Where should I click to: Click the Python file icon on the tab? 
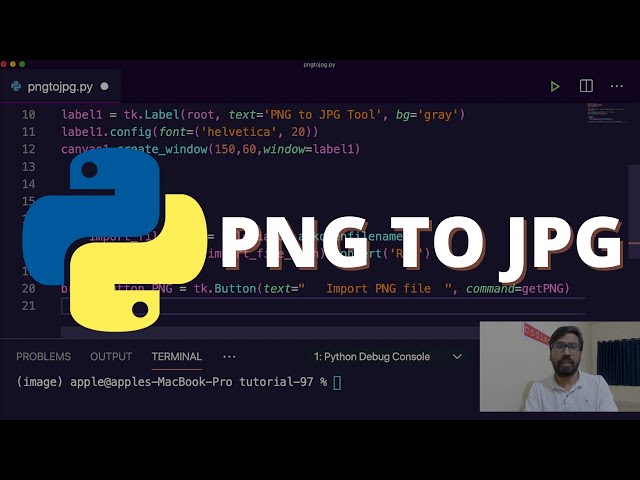[16, 86]
